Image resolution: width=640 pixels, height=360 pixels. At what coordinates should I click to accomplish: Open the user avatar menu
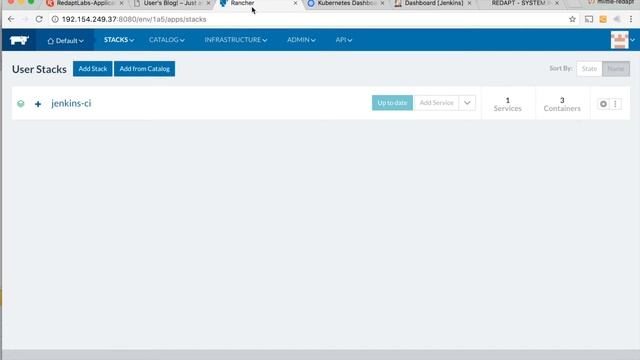(622, 40)
